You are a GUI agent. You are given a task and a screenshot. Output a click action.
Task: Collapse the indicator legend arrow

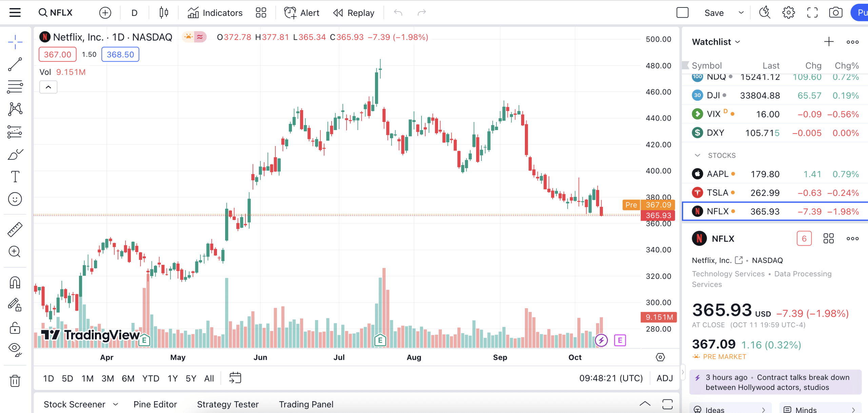pos(48,87)
